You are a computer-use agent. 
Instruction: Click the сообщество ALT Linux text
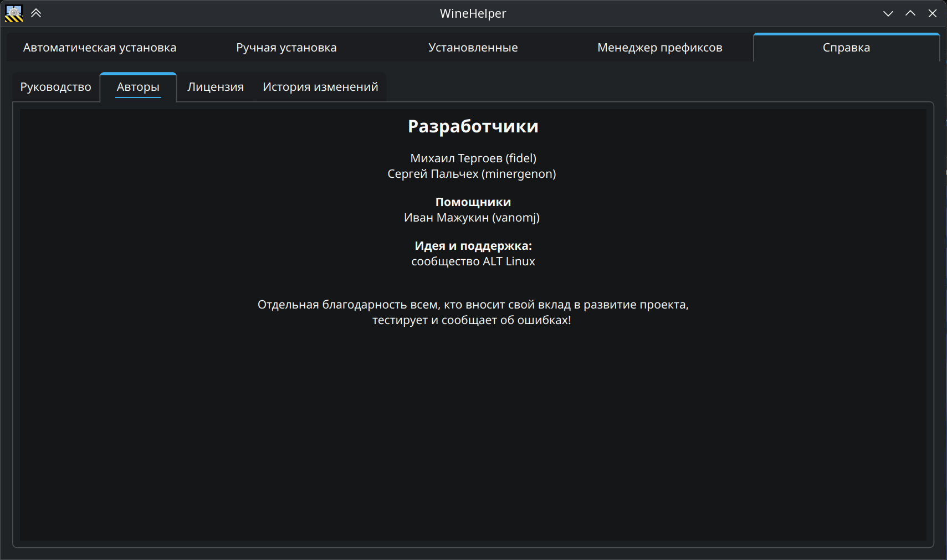[473, 261]
